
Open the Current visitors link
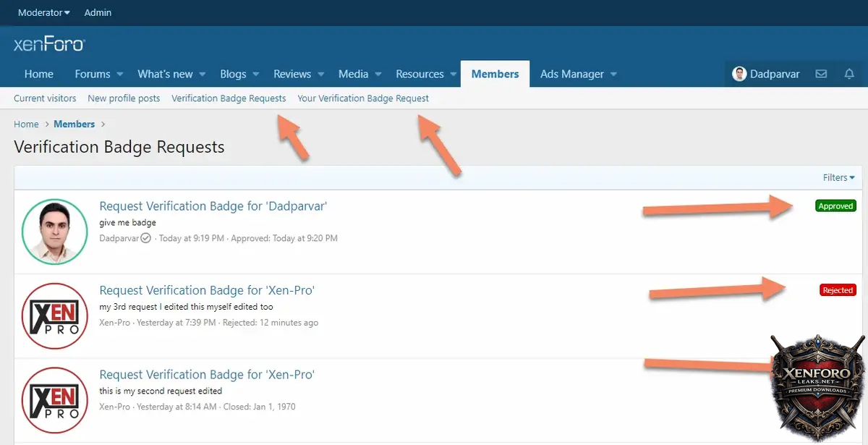click(x=45, y=98)
